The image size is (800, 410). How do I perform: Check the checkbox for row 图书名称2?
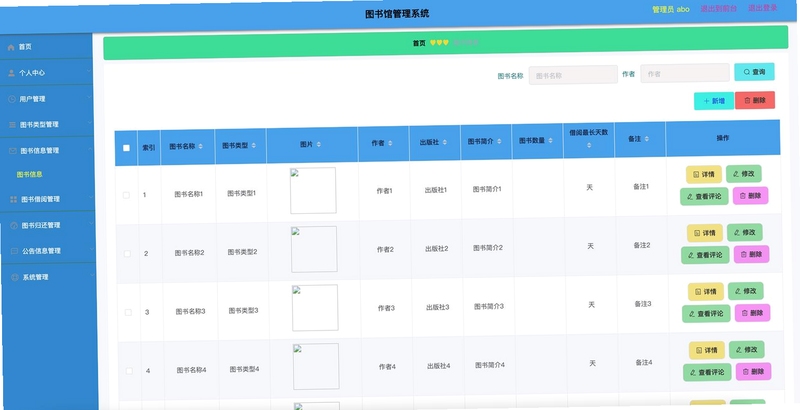(127, 253)
